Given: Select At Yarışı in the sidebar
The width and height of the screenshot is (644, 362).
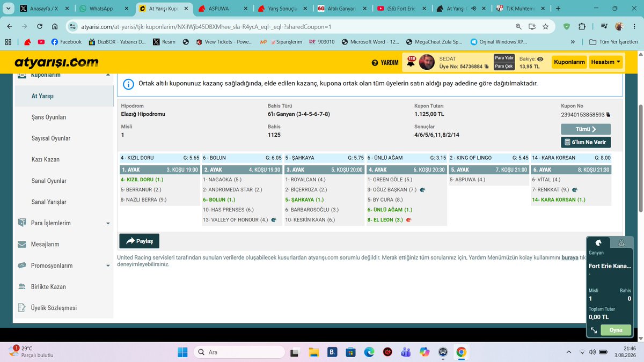Looking at the screenshot, I should coord(42,96).
